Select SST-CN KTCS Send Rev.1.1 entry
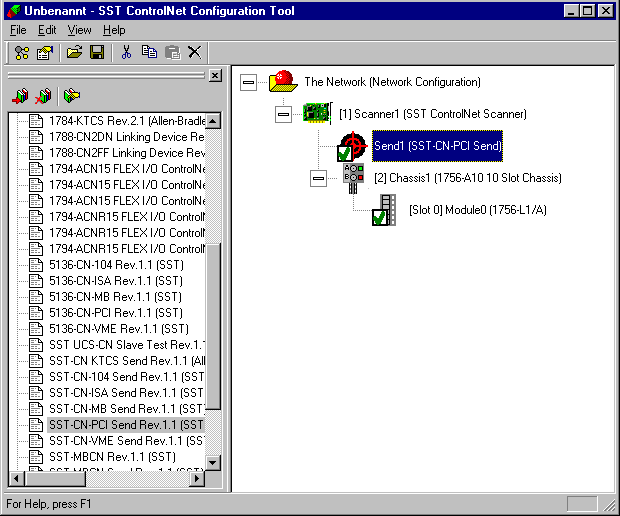Viewport: 620px width, 516px height. click(127, 361)
